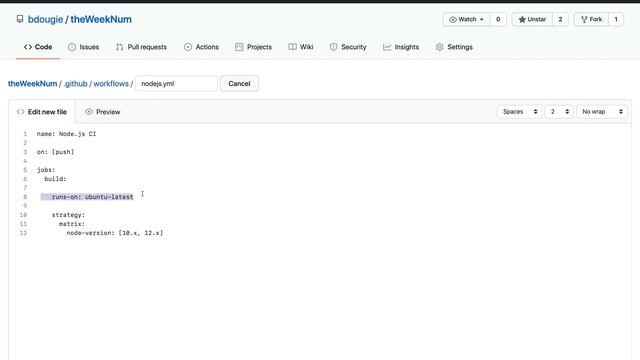Open the fork count showing 1

coord(616,19)
